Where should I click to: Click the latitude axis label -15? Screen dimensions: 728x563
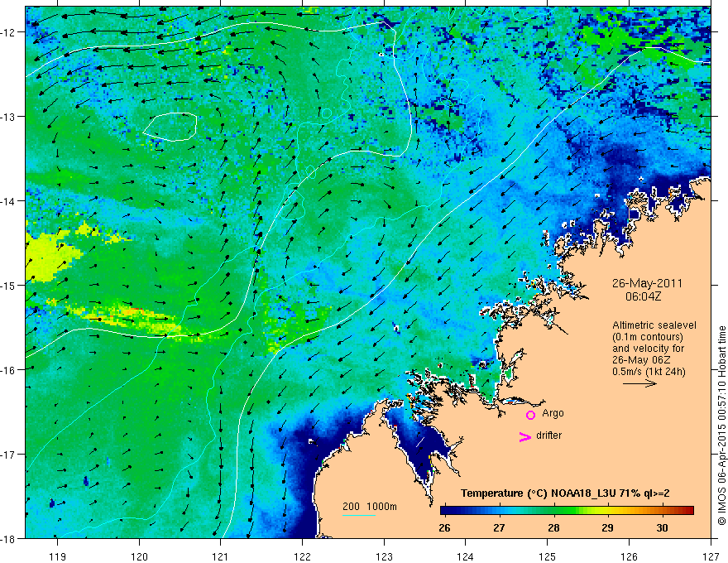pos(8,285)
